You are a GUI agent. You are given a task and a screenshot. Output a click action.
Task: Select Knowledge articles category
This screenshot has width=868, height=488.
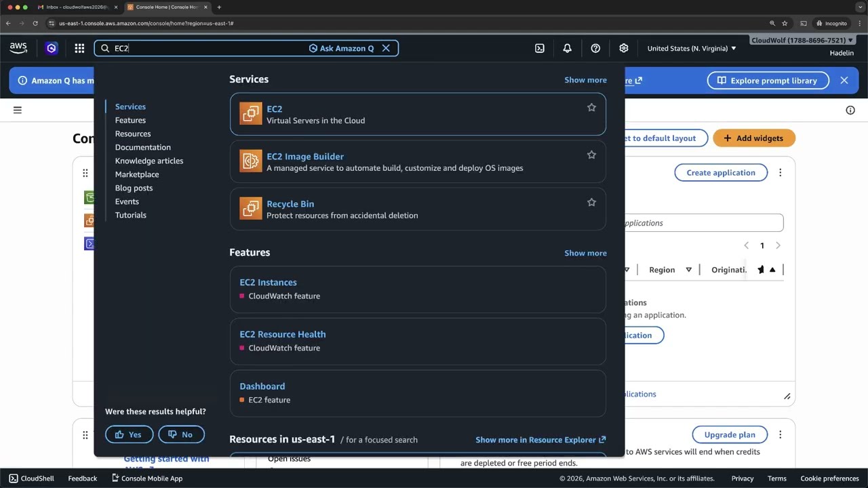(149, 161)
